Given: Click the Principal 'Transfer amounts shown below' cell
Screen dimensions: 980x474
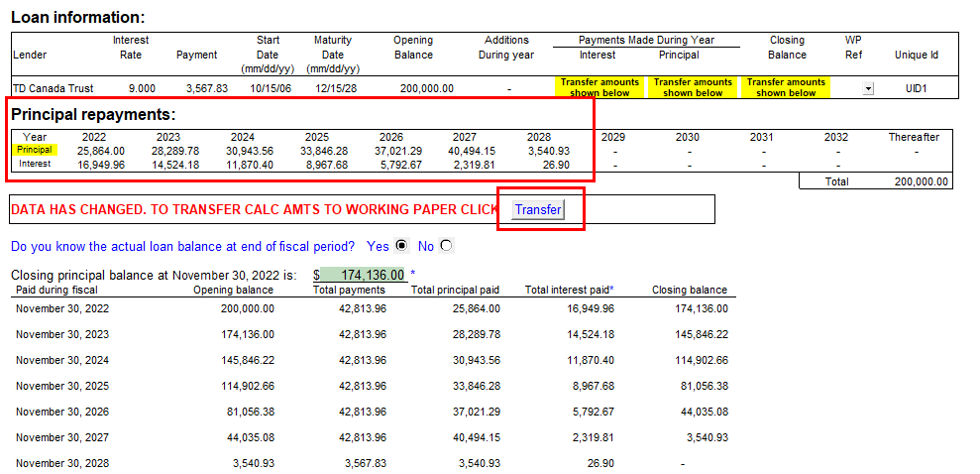Looking at the screenshot, I should pos(693,87).
